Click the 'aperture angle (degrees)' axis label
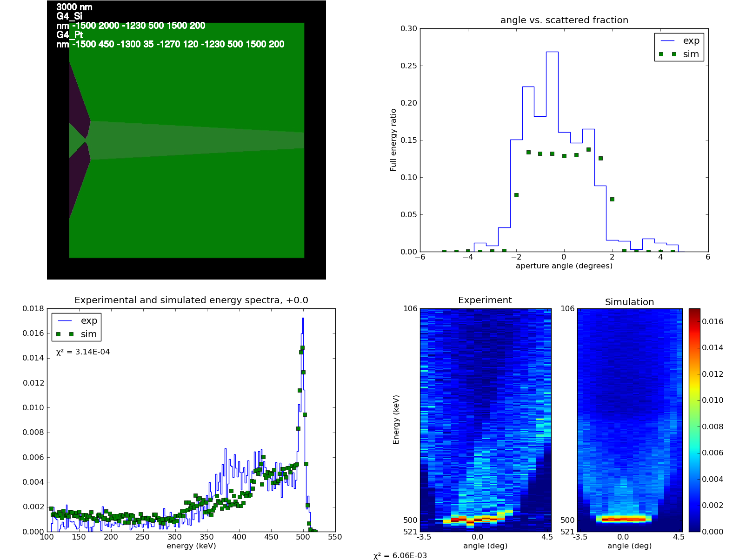 point(564,266)
